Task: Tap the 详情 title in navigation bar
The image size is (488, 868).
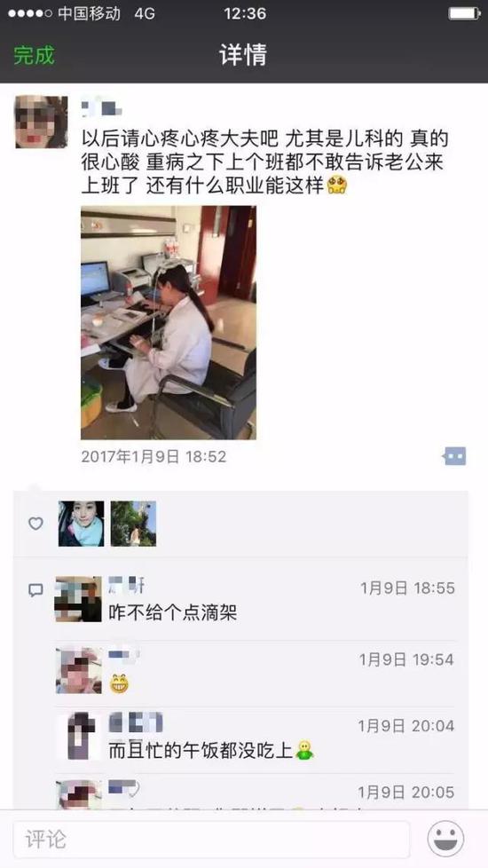Action: tap(243, 55)
